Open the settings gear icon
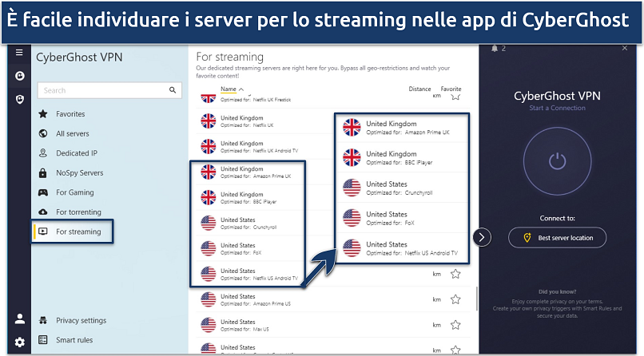Screen dimensions: 644x356 point(19,342)
